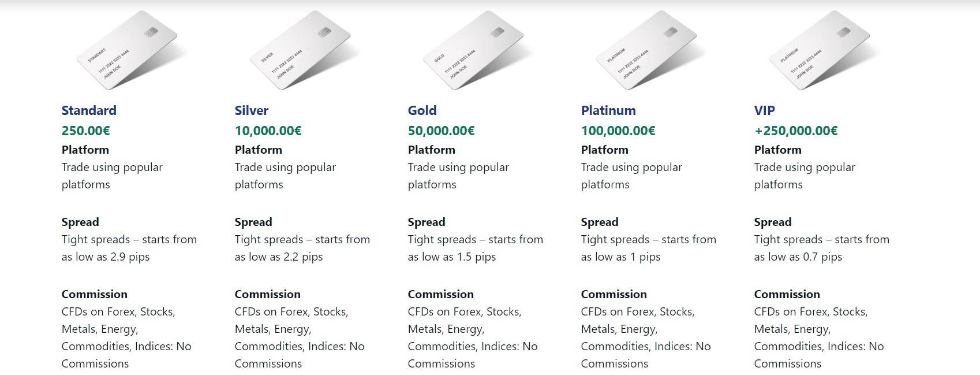Screen dimensions: 980x375
Task: Click the Spread label under Silver
Action: (x=253, y=222)
